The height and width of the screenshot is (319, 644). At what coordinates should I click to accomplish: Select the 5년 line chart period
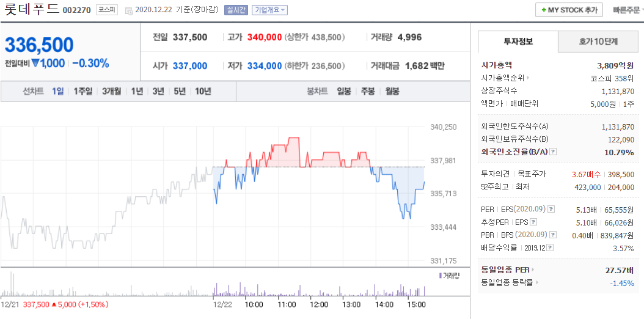pos(180,91)
